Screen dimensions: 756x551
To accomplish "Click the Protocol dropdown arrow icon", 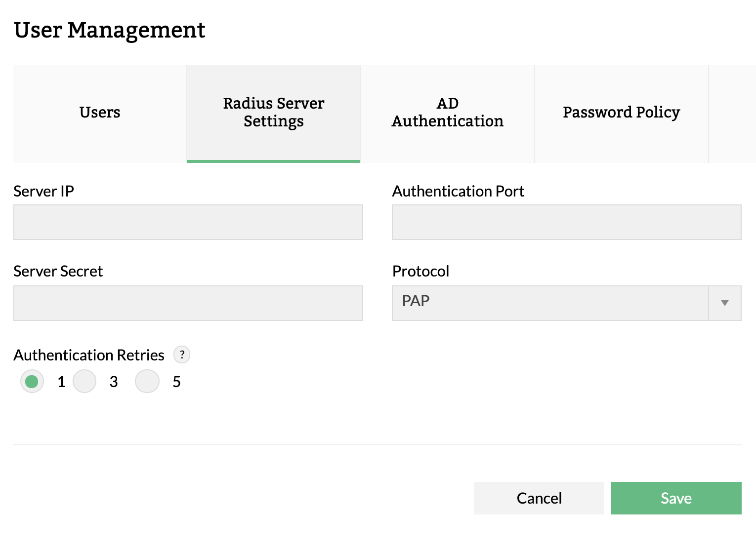I will point(725,303).
